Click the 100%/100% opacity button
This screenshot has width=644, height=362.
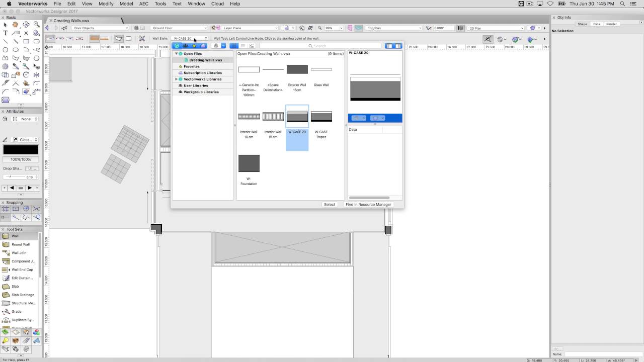pyautogui.click(x=21, y=159)
